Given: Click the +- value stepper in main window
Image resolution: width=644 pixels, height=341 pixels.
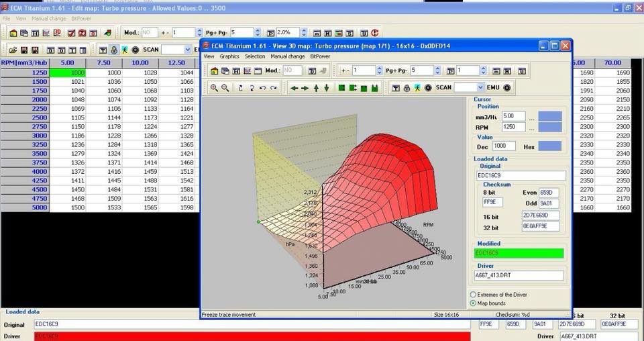Looking at the screenshot, I should (200, 33).
